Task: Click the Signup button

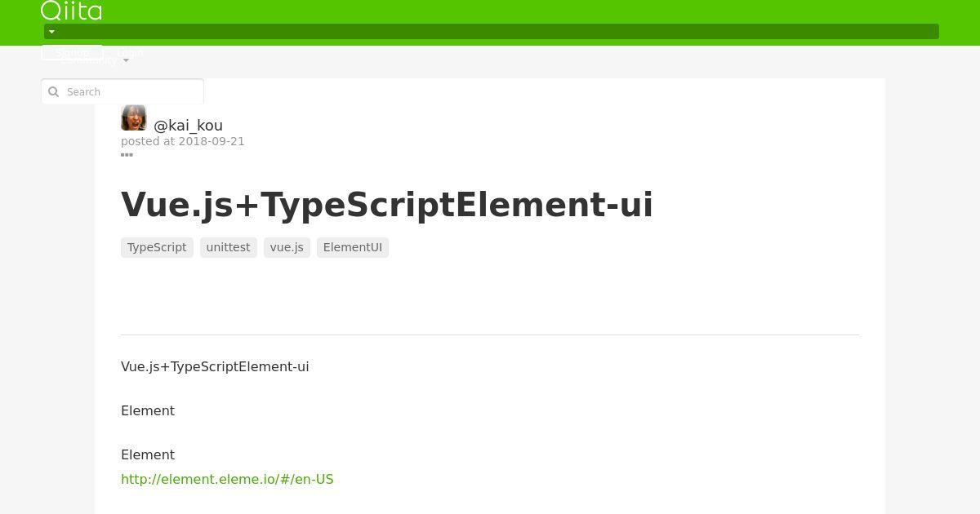Action: pyautogui.click(x=72, y=52)
